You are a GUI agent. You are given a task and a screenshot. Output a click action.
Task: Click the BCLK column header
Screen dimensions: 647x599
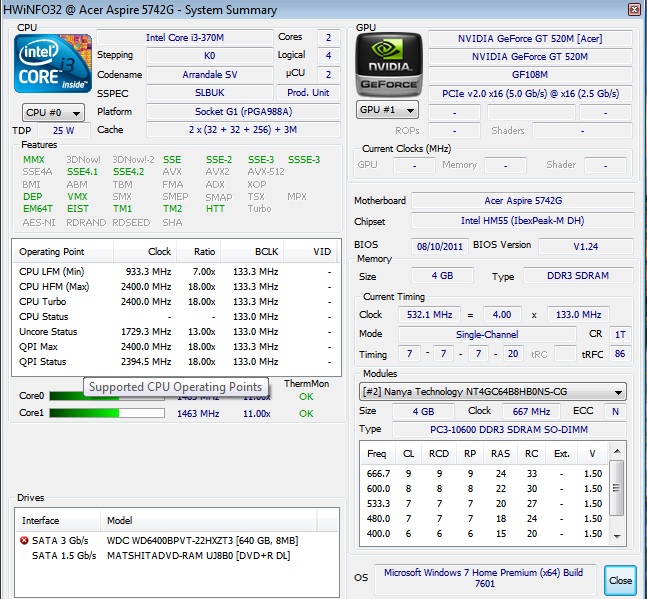252,252
